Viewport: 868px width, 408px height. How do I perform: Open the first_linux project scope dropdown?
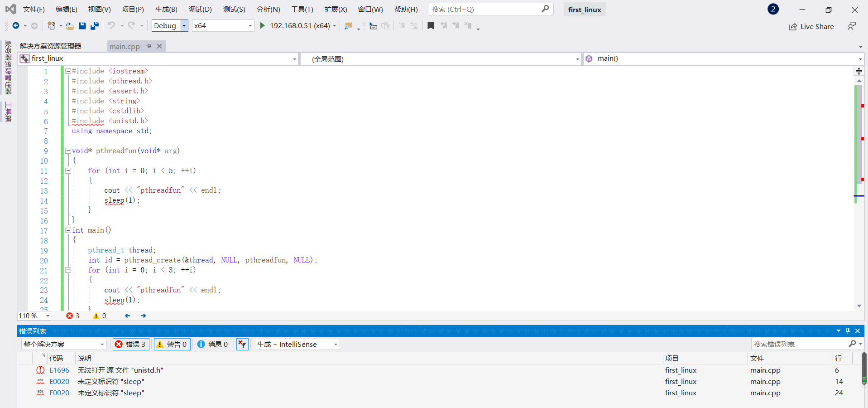coord(294,59)
